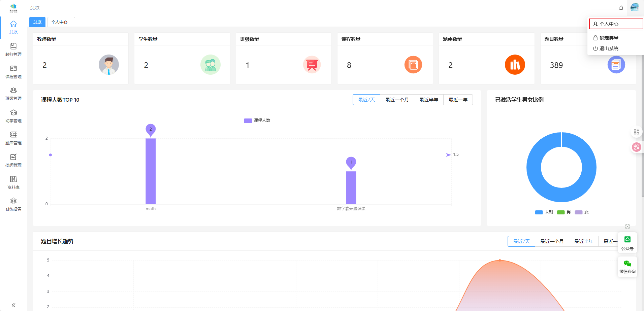Open the 课程管理 sidebar section
Screen dimensions: 644x311
point(13,72)
